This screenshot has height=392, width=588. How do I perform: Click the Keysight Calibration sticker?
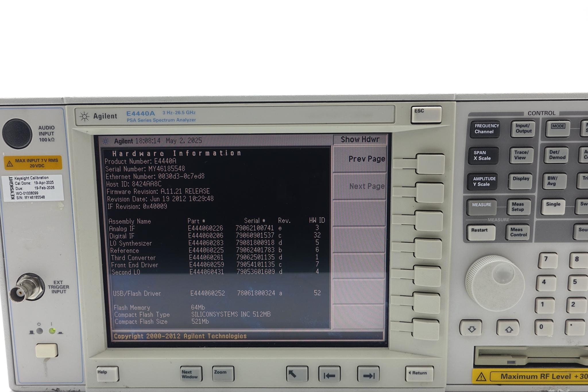click(32, 188)
